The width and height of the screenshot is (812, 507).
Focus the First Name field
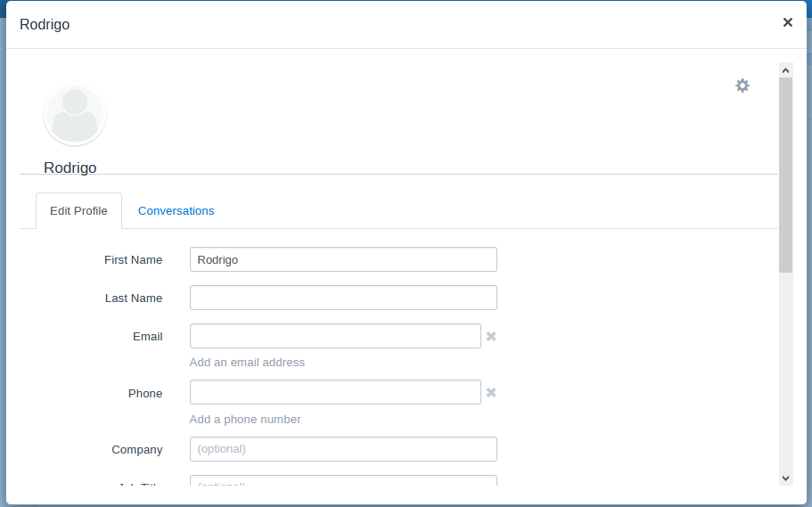[343, 259]
